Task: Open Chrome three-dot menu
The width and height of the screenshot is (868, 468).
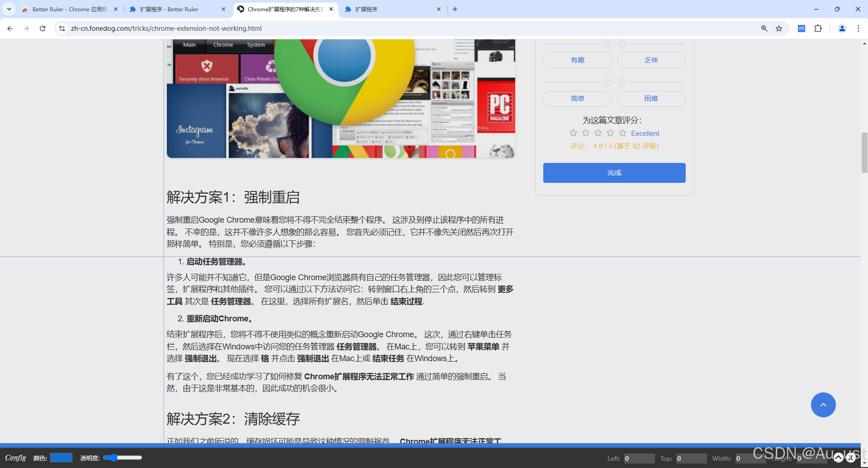Action: (859, 29)
